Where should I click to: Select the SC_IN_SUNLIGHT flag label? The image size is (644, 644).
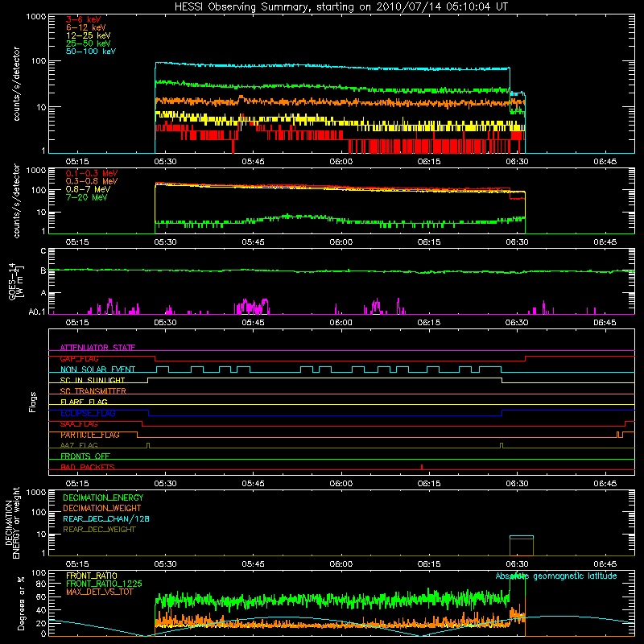[93, 380]
